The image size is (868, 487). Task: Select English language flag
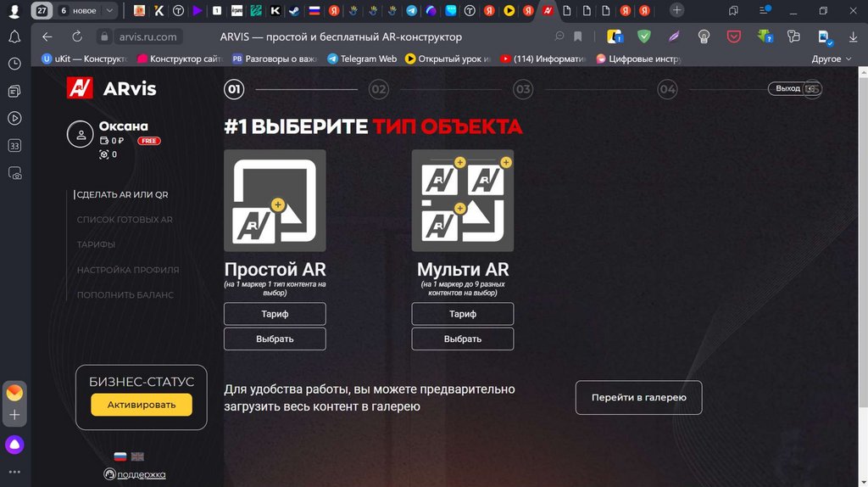point(137,456)
